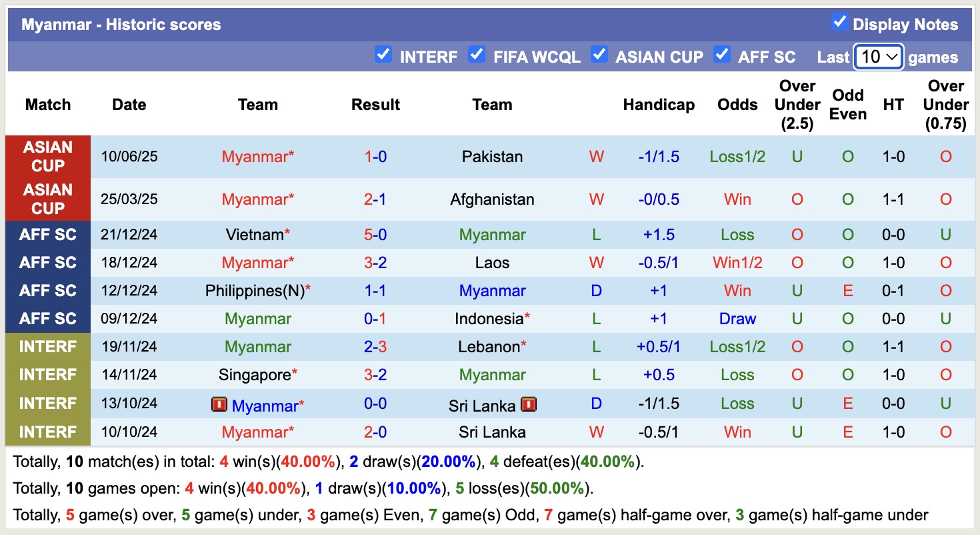Click the Singapore team link

pyautogui.click(x=255, y=375)
